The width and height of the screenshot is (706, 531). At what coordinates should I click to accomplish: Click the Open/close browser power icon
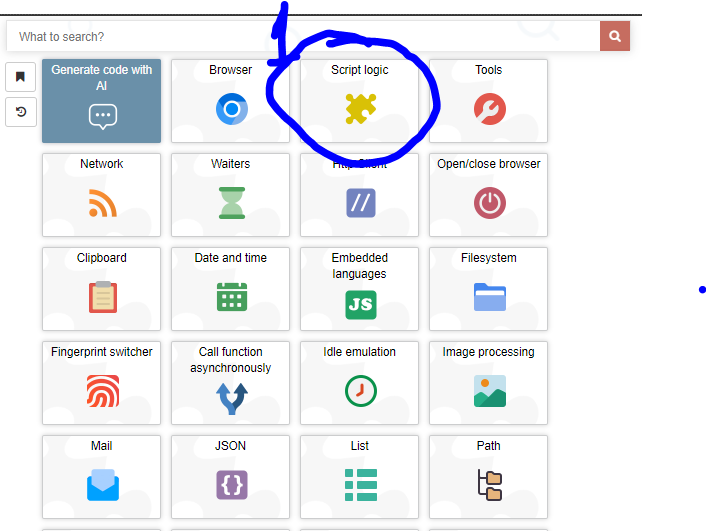point(489,203)
